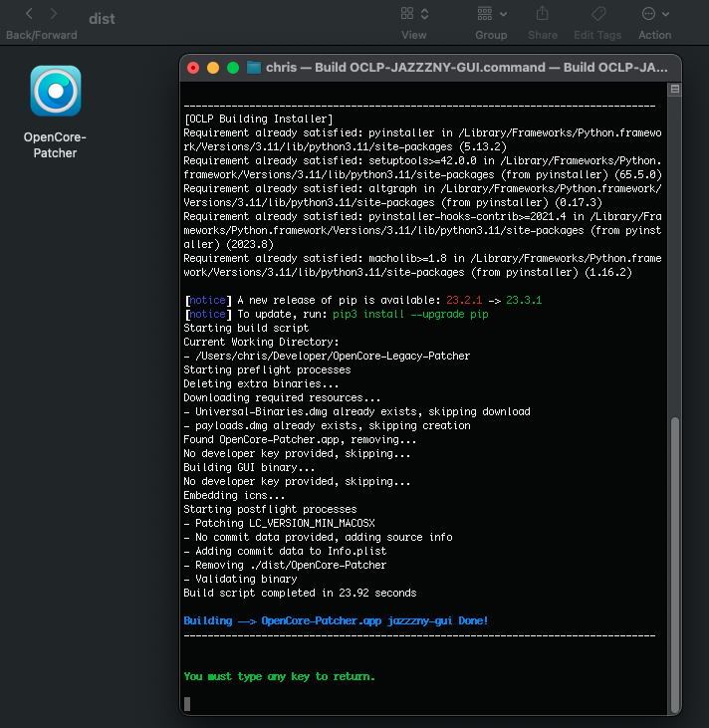
Task: Click 'Patching LC_VERSION_MIN_MACOSX' line
Action: pos(280,523)
